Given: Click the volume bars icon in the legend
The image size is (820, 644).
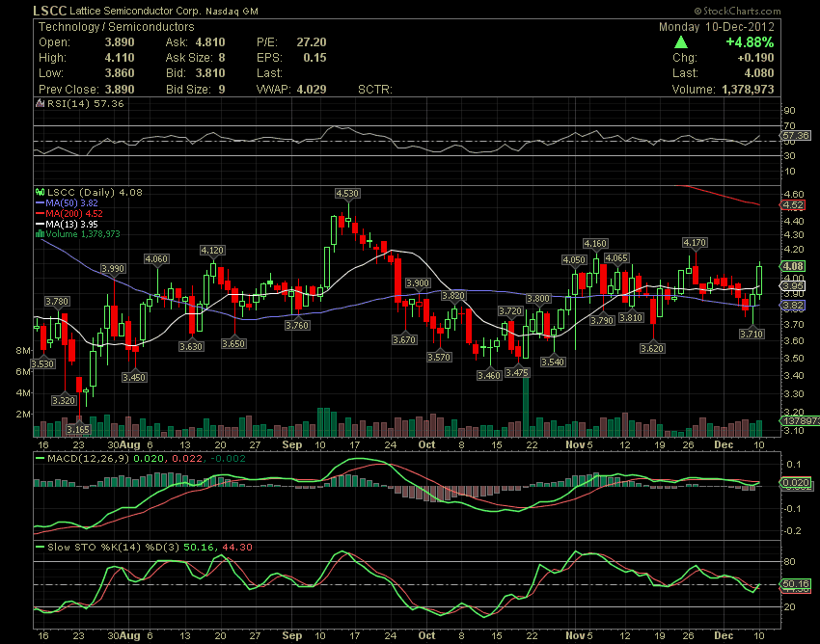Looking at the screenshot, I should click(40, 234).
